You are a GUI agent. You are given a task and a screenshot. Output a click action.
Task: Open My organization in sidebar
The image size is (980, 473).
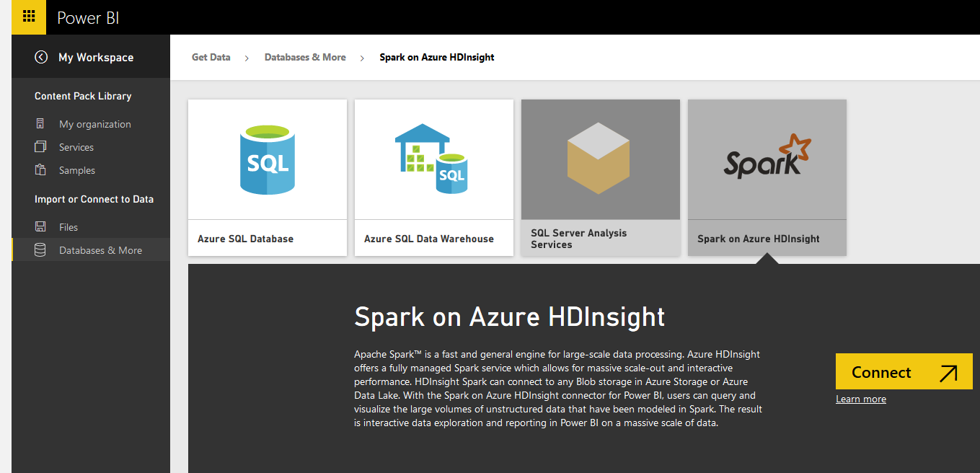click(x=94, y=124)
